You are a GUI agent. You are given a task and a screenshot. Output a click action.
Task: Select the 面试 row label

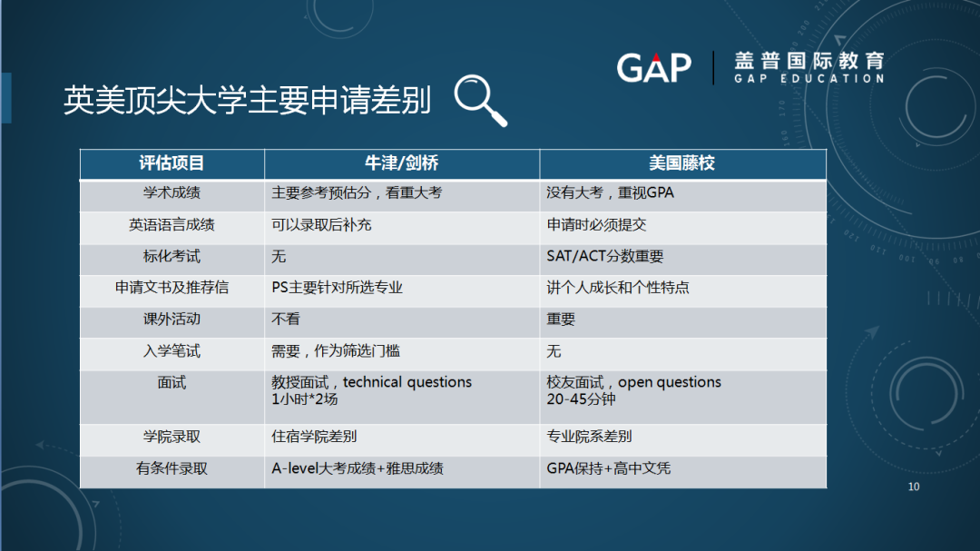coord(171,383)
